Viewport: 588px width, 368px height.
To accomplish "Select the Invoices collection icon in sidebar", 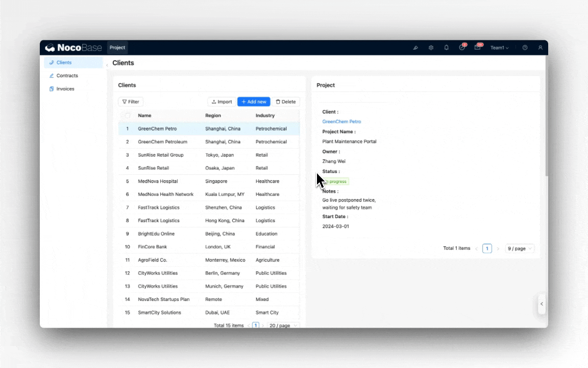I will [51, 88].
